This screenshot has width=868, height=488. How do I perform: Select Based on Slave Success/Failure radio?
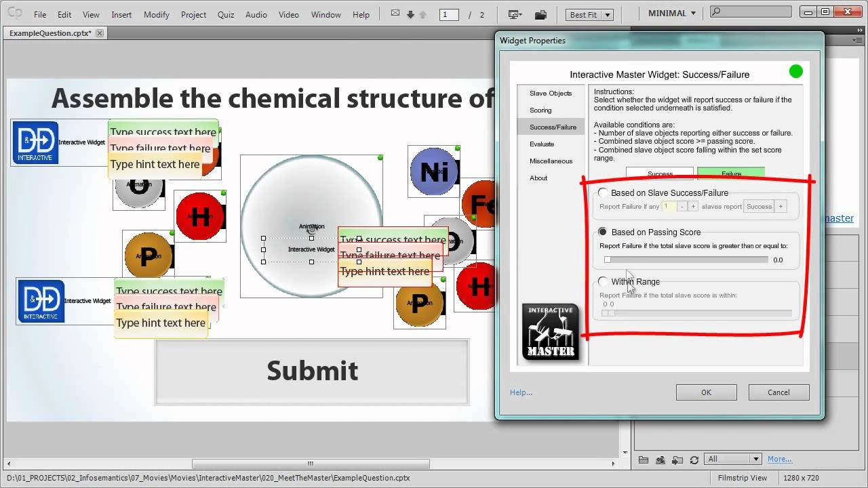click(x=603, y=192)
